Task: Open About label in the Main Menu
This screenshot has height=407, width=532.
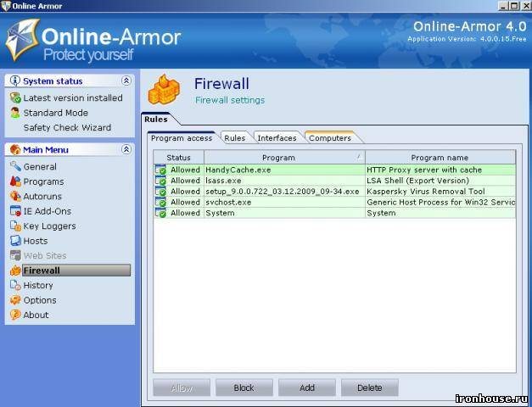Action: 36,315
